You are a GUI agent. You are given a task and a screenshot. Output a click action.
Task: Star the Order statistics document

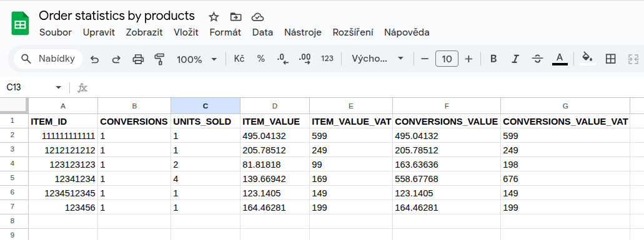tap(214, 17)
